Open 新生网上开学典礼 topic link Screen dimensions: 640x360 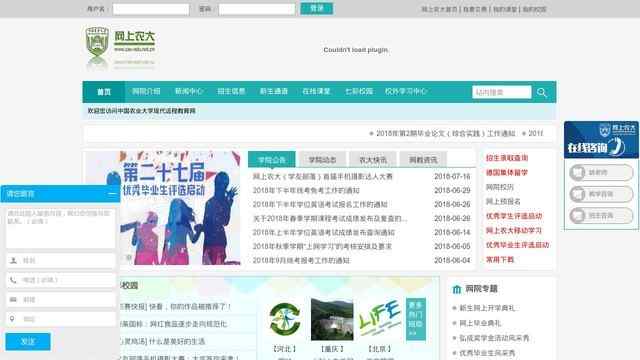(x=487, y=308)
